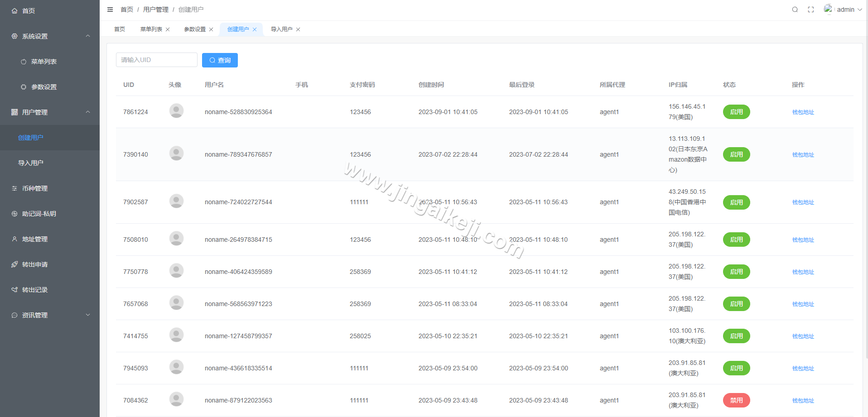The width and height of the screenshot is (868, 417).
Task: Click avatar of user 7861224
Action: pyautogui.click(x=176, y=111)
